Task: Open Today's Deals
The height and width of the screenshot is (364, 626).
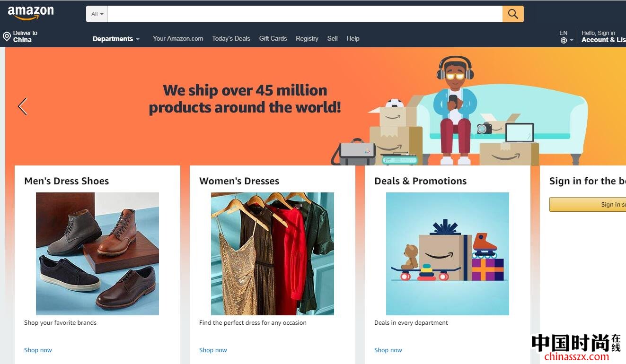Action: [231, 39]
